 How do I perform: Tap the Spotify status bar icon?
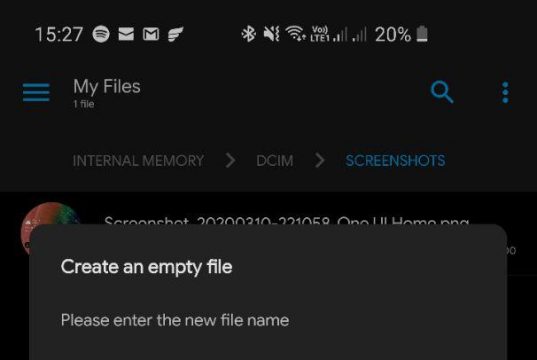(101, 34)
